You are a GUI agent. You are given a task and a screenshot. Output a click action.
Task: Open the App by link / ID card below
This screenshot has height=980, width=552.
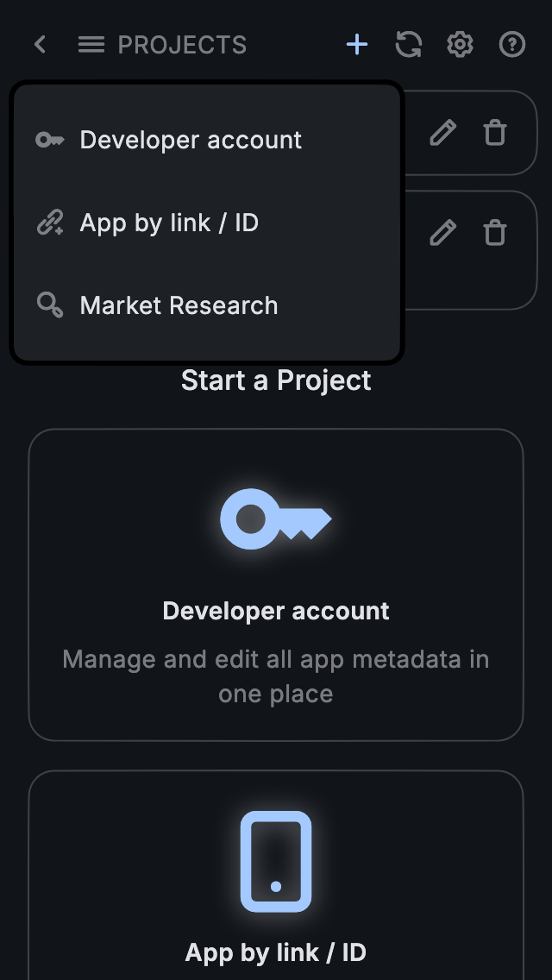point(276,952)
